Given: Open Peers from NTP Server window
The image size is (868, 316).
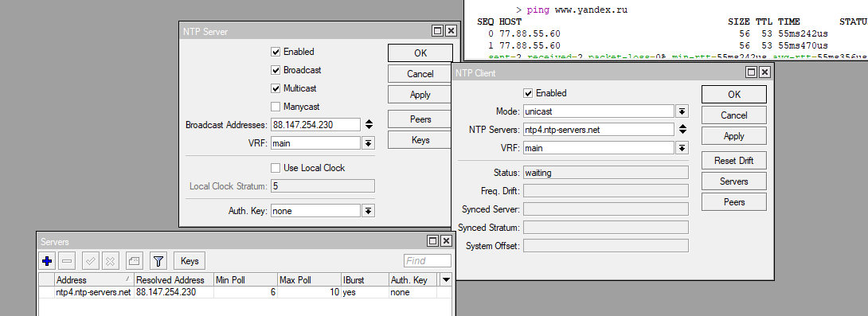Looking at the screenshot, I should pos(420,119).
